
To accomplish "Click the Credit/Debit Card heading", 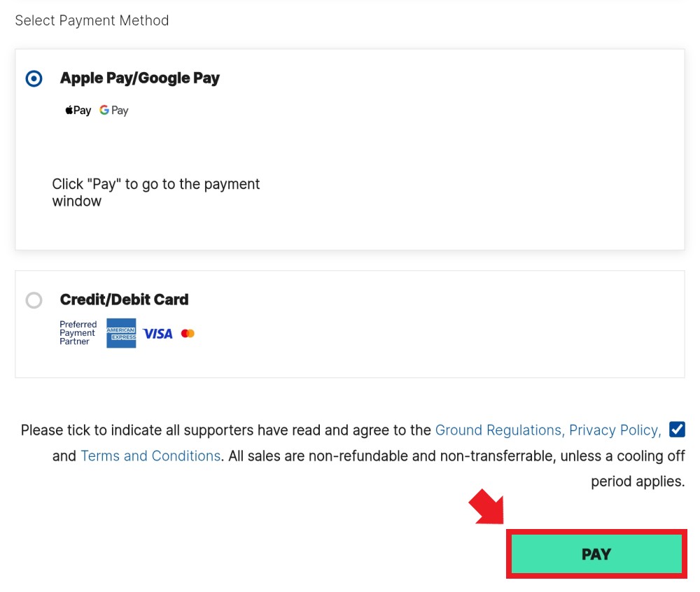I will (124, 299).
